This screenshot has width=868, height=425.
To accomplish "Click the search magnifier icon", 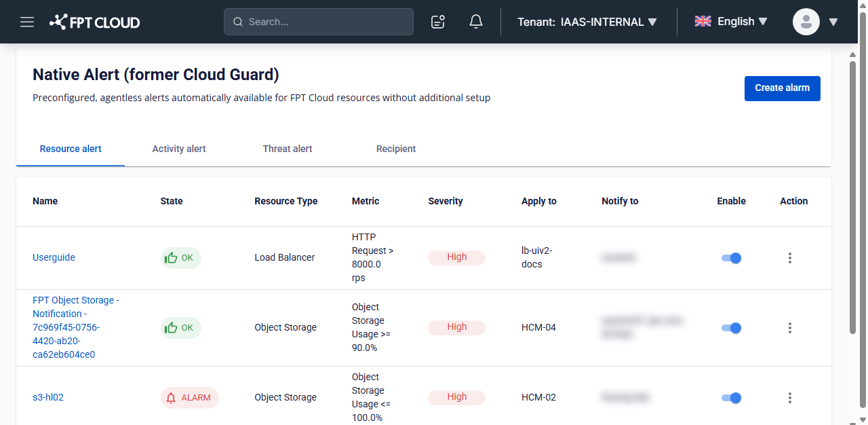I will (x=238, y=22).
